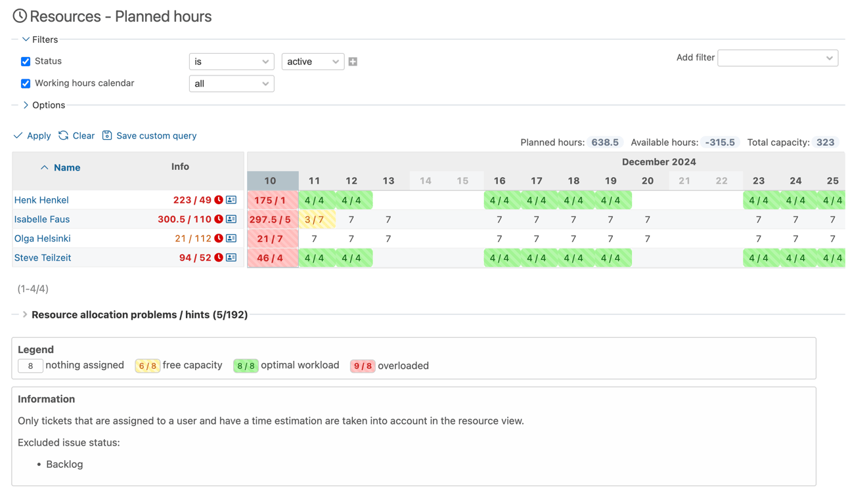Screen dimensions: 846x504
Task: Click the Save custom query icon
Action: 106,135
